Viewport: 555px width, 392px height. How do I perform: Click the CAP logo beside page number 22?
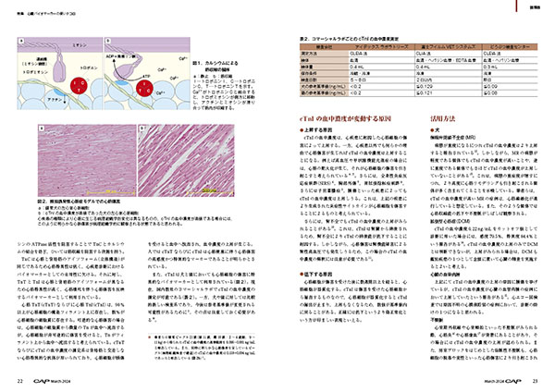(42, 381)
